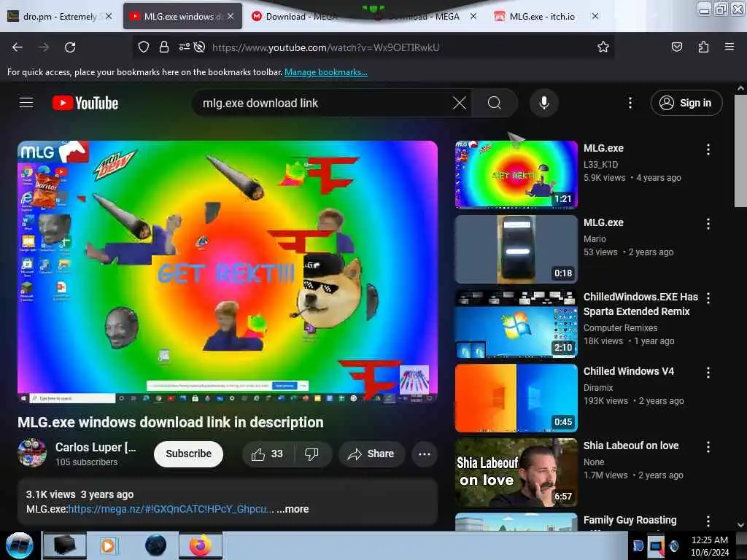Open the Mario MLG.exe video thumbnail
This screenshot has width=747, height=560.
click(x=516, y=249)
